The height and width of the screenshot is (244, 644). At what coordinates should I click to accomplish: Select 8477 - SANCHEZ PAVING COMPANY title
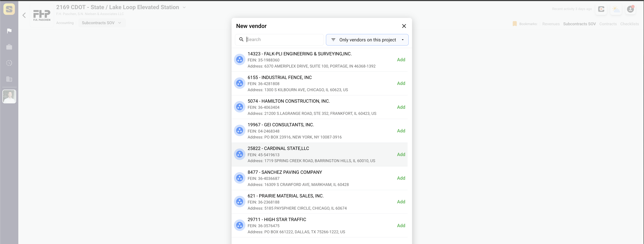click(285, 172)
